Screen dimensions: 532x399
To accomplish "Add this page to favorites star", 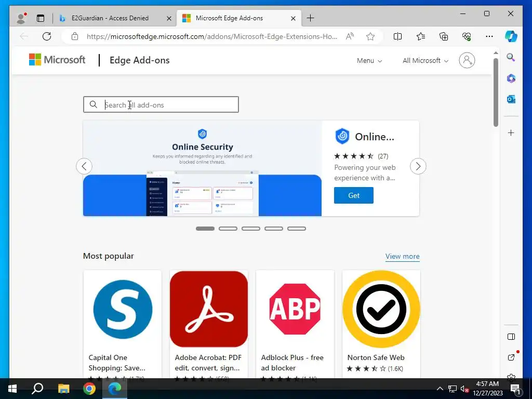I will (370, 36).
